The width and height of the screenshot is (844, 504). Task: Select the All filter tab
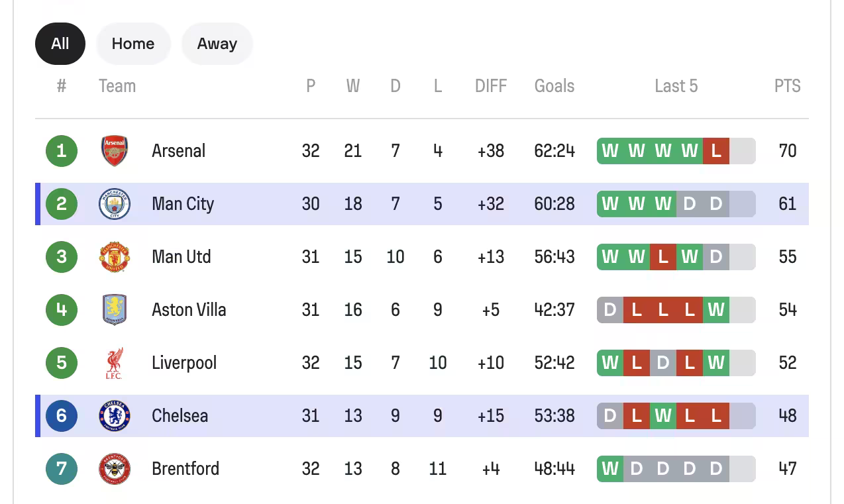(60, 44)
